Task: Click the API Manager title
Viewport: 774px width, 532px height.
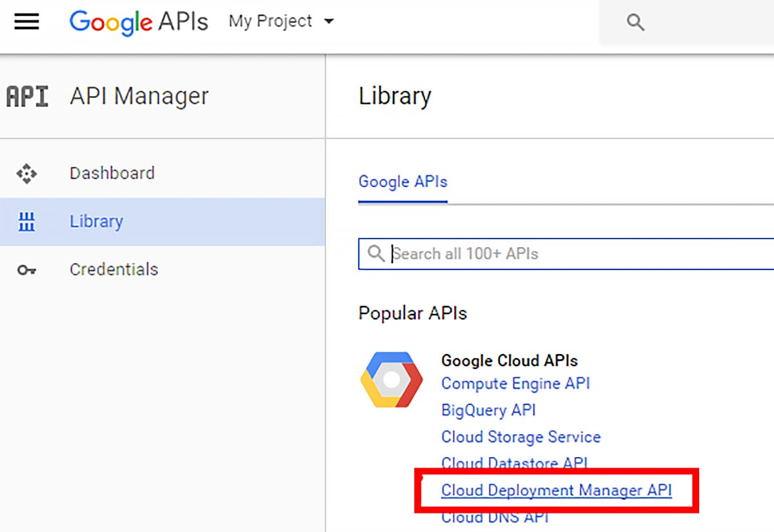Action: [x=139, y=97]
